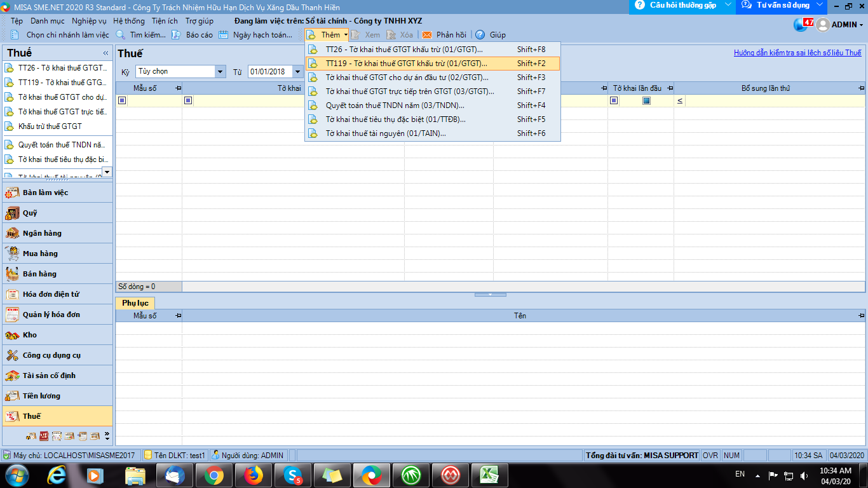Open the Từ date picker dropdown arrow
The image size is (868, 488).
(297, 71)
